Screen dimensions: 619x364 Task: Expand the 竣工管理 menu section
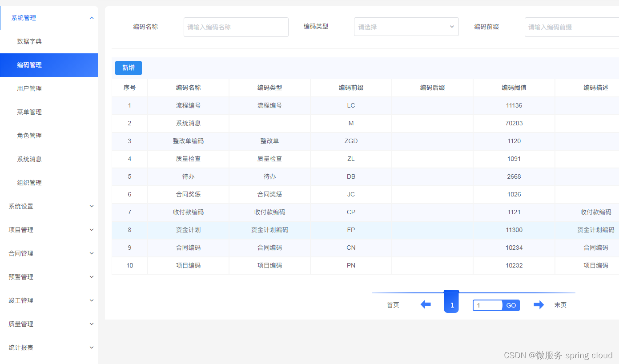pyautogui.click(x=49, y=300)
